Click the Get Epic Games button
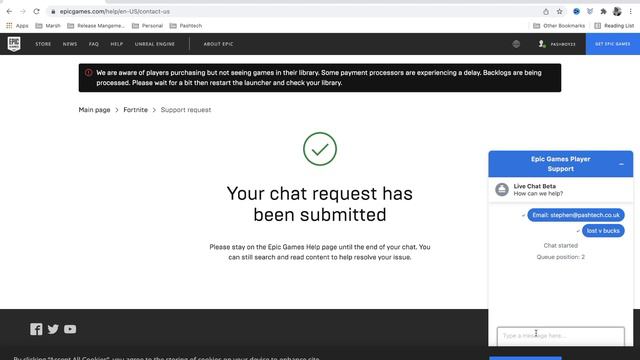 (613, 44)
